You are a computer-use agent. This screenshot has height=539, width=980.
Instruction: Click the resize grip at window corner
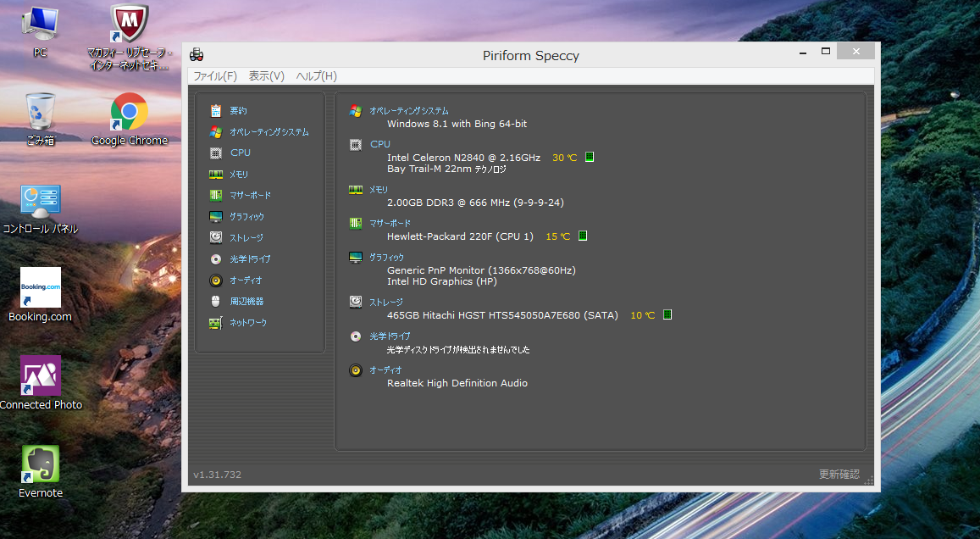click(x=869, y=481)
